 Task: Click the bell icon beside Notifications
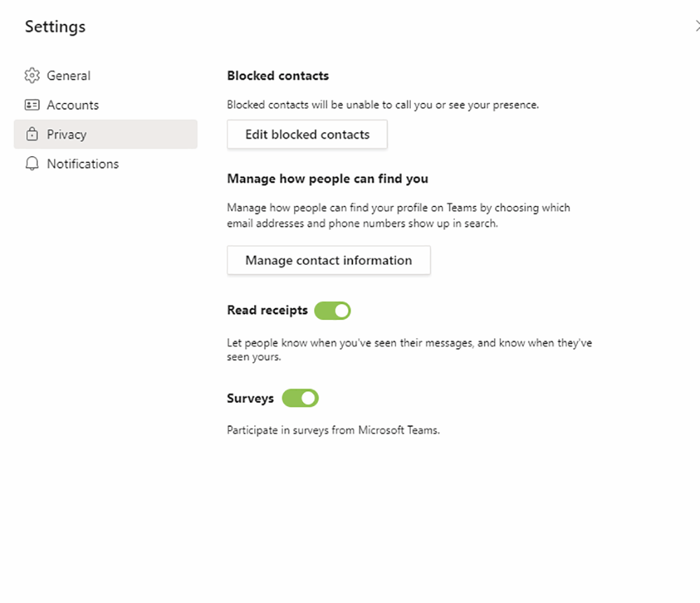tap(32, 163)
